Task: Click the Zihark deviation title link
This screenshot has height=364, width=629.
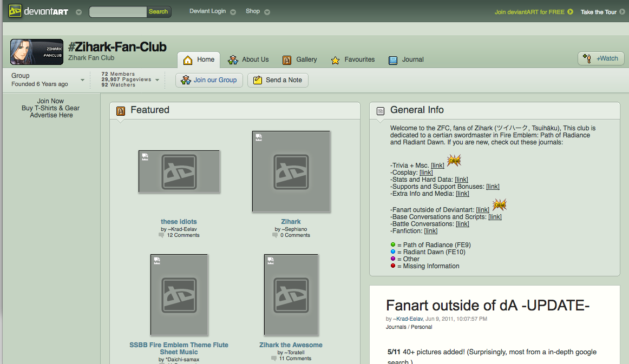Action: point(291,222)
